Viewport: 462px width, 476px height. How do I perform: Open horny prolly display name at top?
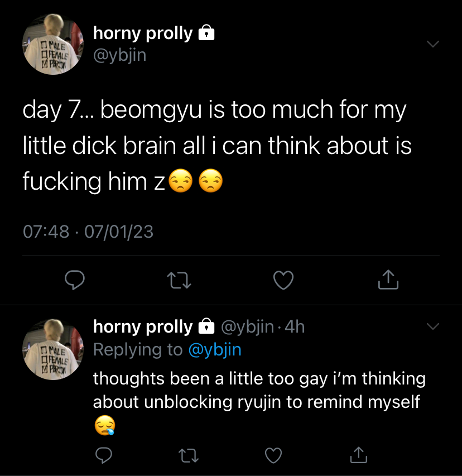(x=143, y=33)
